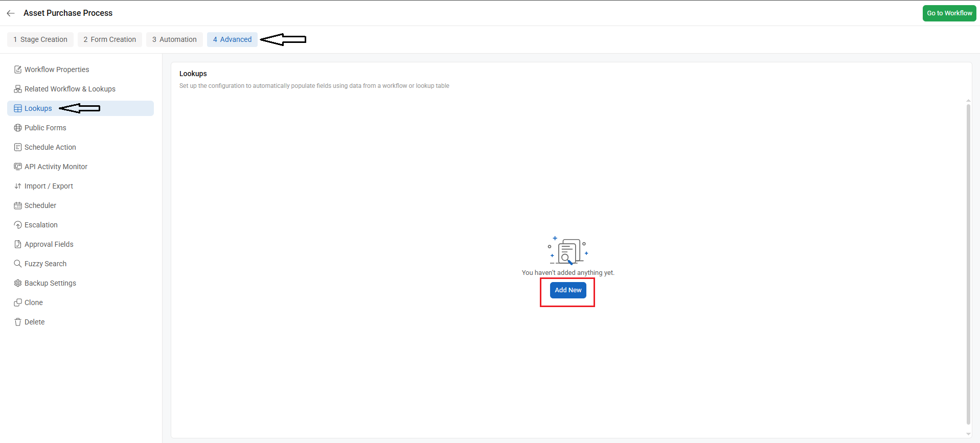Click the Fuzzy Search magnifier icon
980x443 pixels.
pos(18,264)
